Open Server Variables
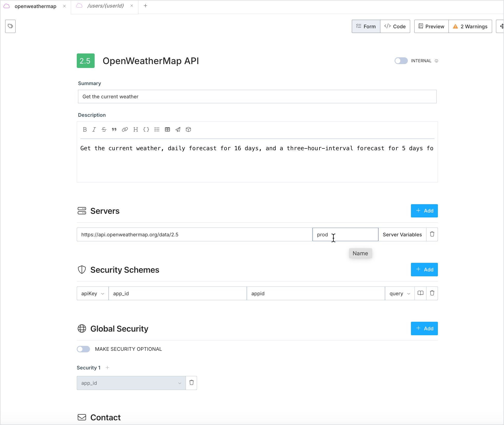504x425 pixels. pos(402,234)
